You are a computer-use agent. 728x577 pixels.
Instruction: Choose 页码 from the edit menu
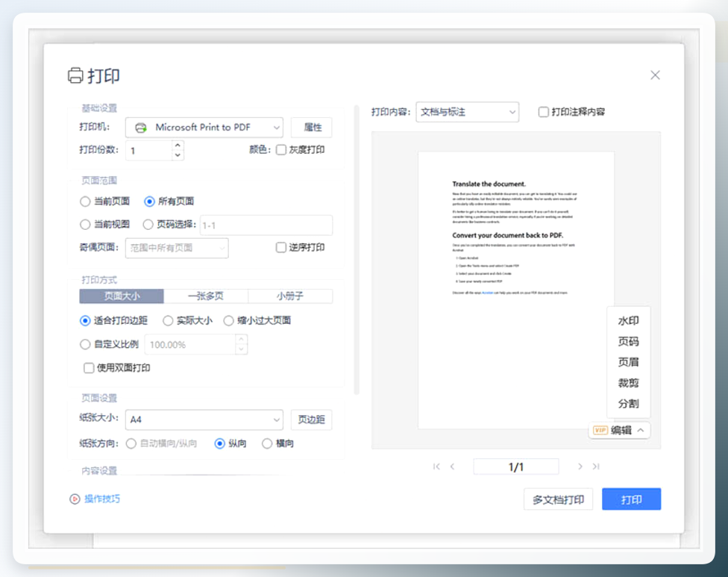click(628, 341)
